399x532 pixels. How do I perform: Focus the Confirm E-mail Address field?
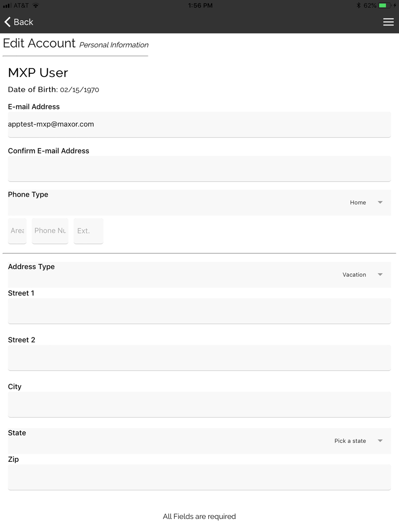point(199,169)
